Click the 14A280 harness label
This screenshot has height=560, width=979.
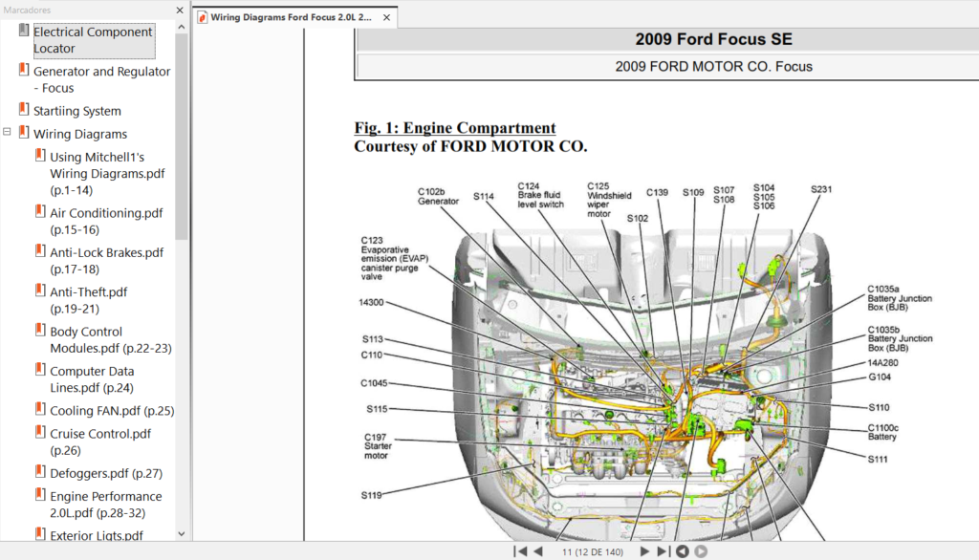[882, 363]
